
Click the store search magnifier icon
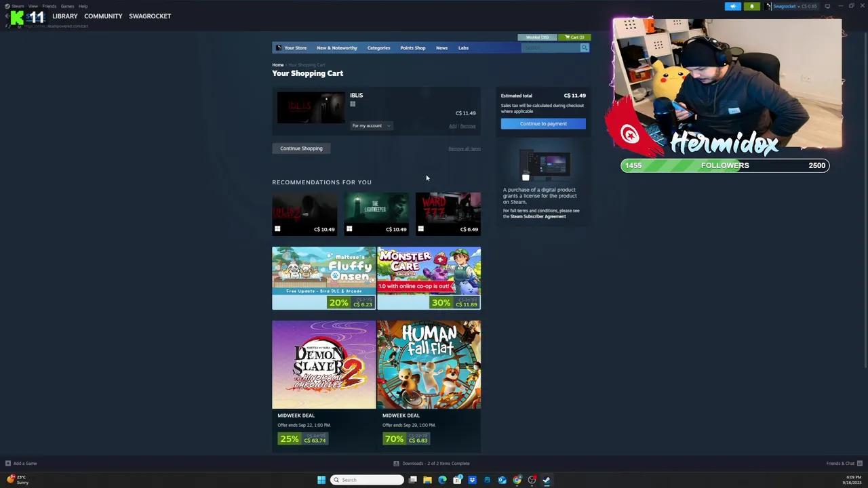point(584,47)
